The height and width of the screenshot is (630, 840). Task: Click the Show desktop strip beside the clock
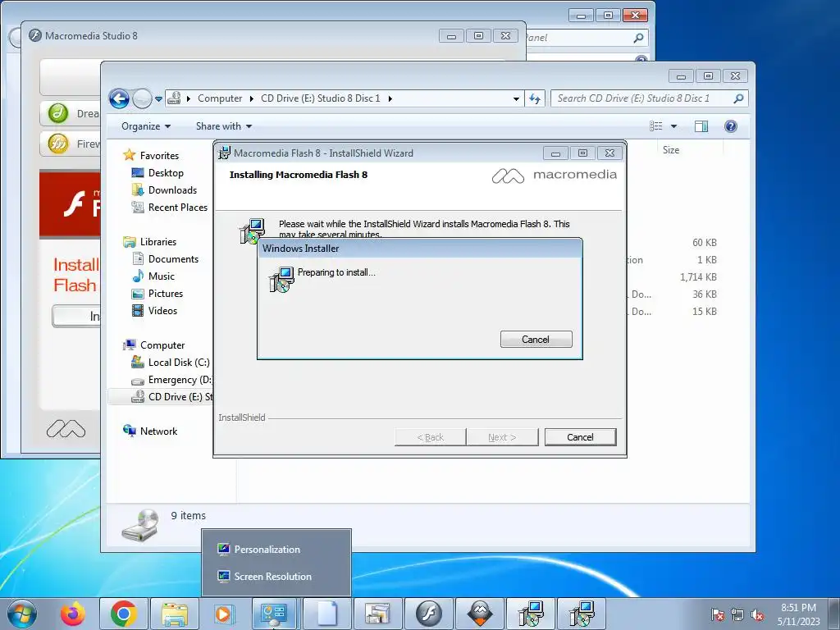coord(834,614)
